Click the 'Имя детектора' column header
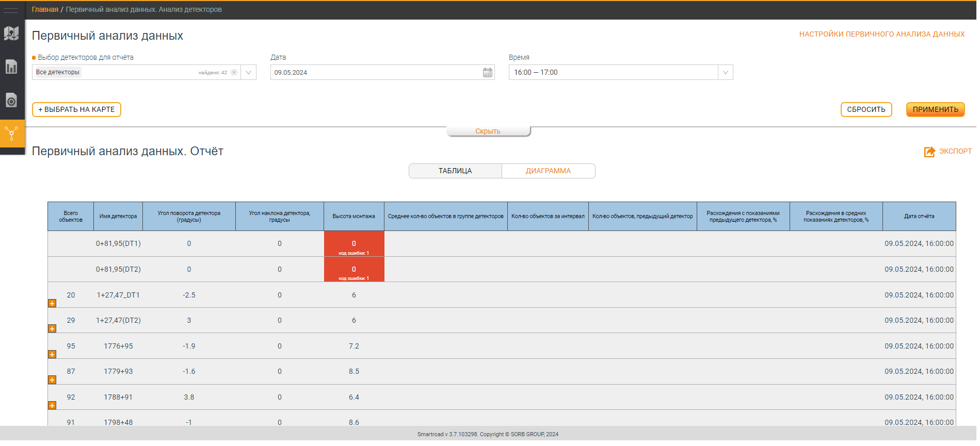The image size is (980, 446). (118, 217)
